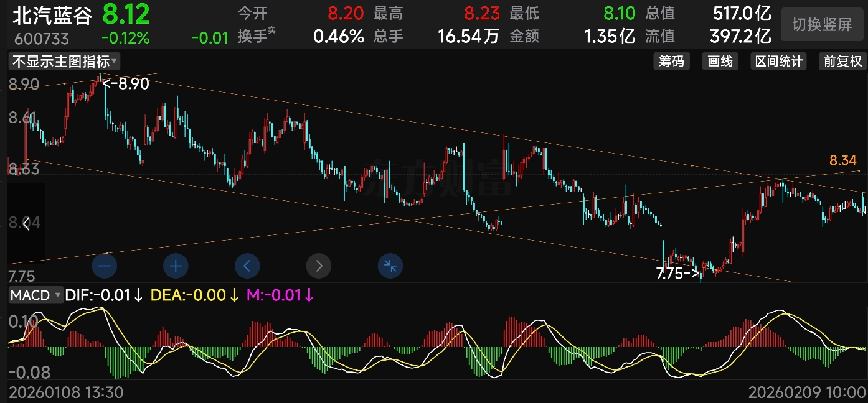Screen dimensions: 868x403
Task: Zoom out the chart with minus icon
Action: pos(104,266)
